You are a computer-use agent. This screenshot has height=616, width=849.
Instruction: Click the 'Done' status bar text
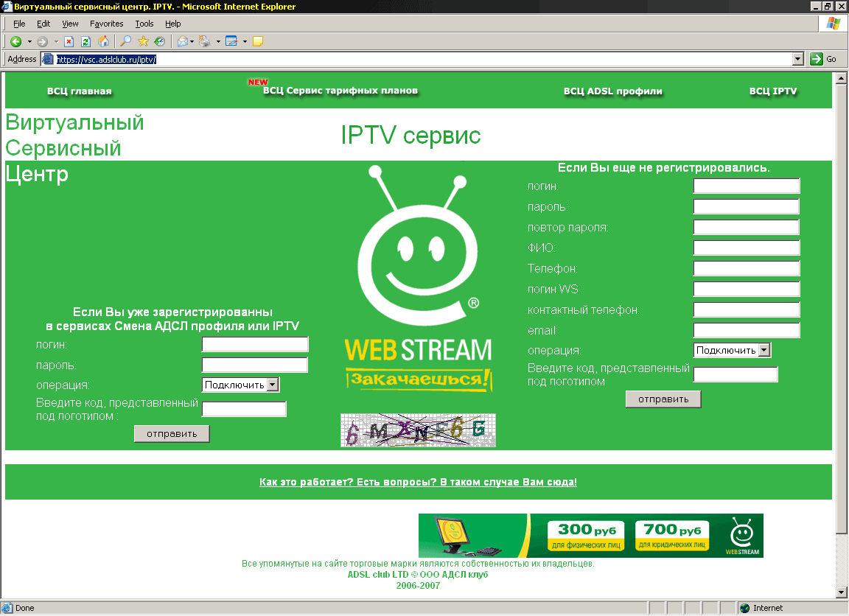(25, 609)
